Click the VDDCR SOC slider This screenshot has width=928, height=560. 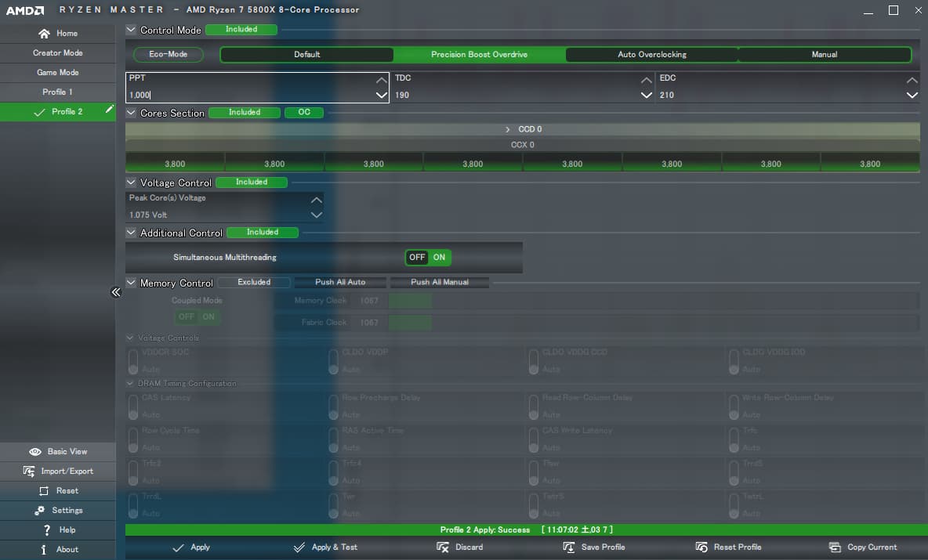coord(133,361)
